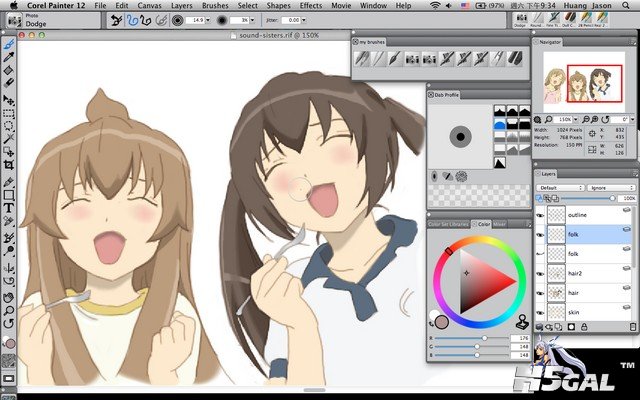The height and width of the screenshot is (400, 640).
Task: Select the Rectangular Selection tool
Action: (x=9, y=113)
